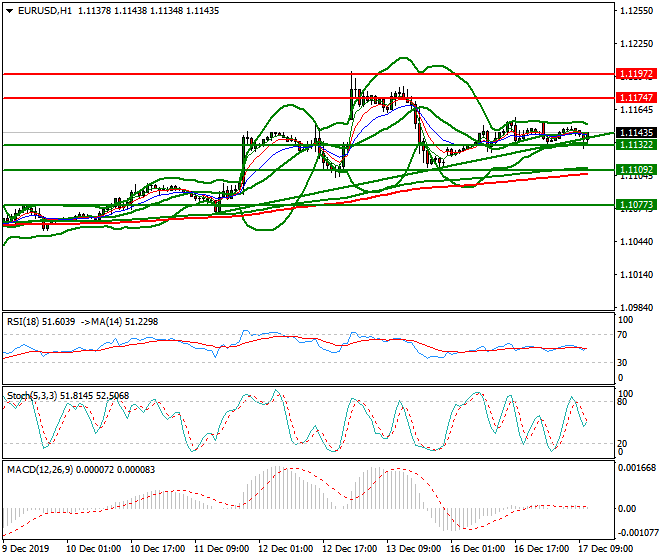Image resolution: width=660 pixels, height=560 pixels.
Task: Click the 9 Dec 2019 time axis label
Action: (25, 549)
